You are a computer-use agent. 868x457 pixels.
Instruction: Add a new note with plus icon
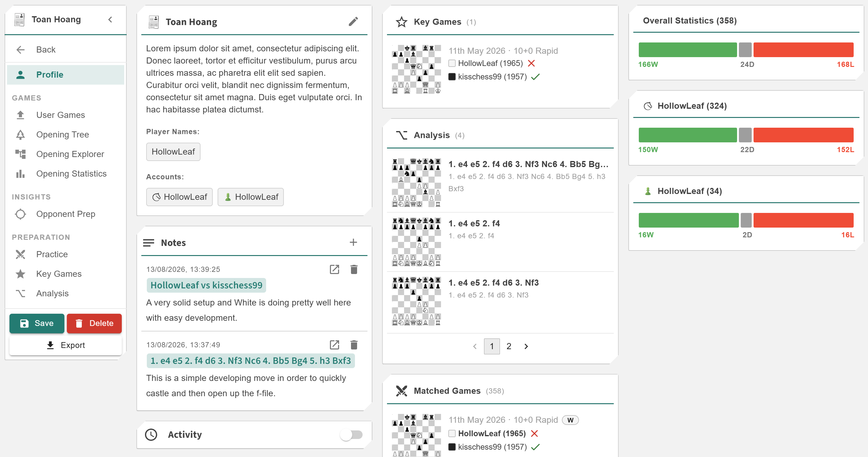click(x=353, y=242)
